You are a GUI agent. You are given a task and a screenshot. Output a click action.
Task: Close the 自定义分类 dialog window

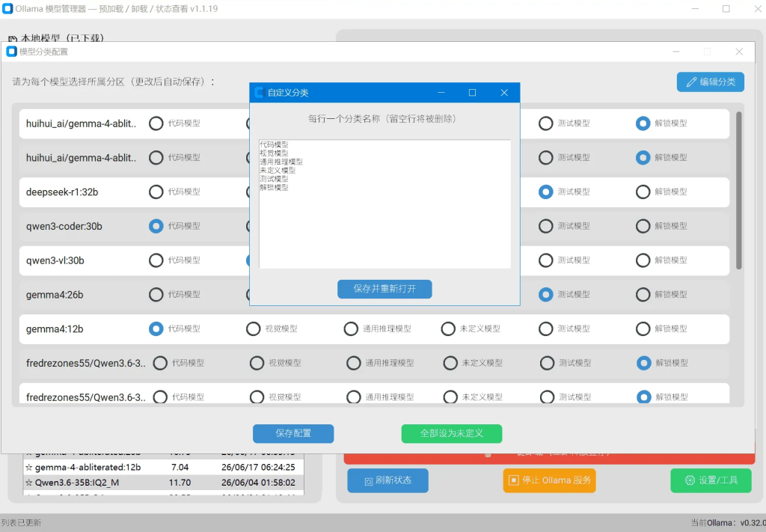pyautogui.click(x=504, y=93)
